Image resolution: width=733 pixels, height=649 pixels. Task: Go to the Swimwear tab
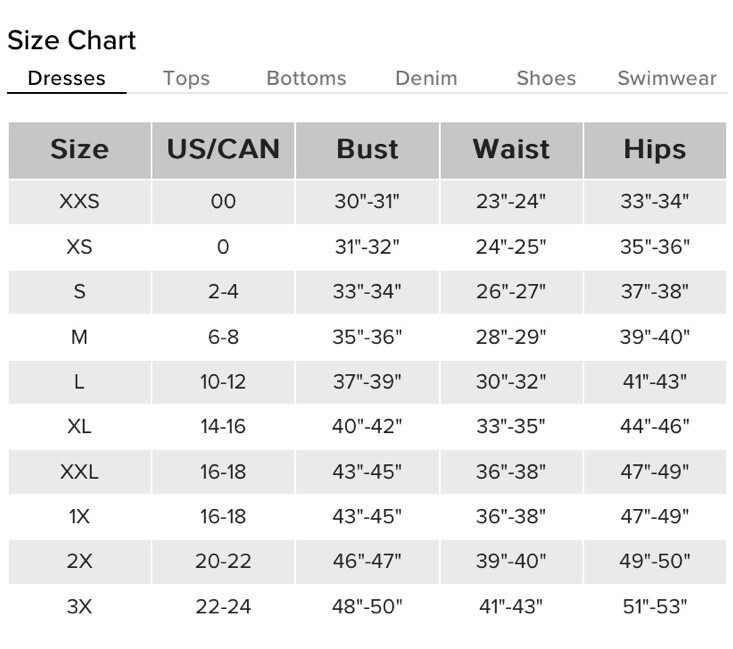[x=667, y=78]
